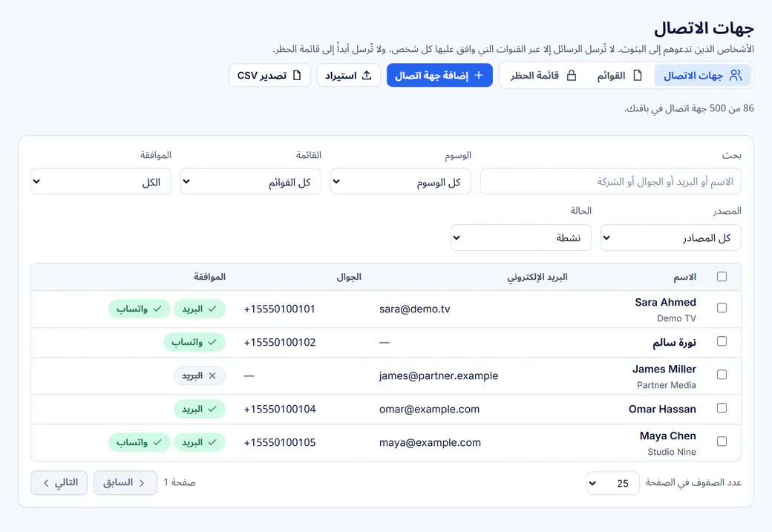Click checkmark on Sara Ahmed's واتساب badge
The width and height of the screenshot is (772, 532).
(157, 309)
